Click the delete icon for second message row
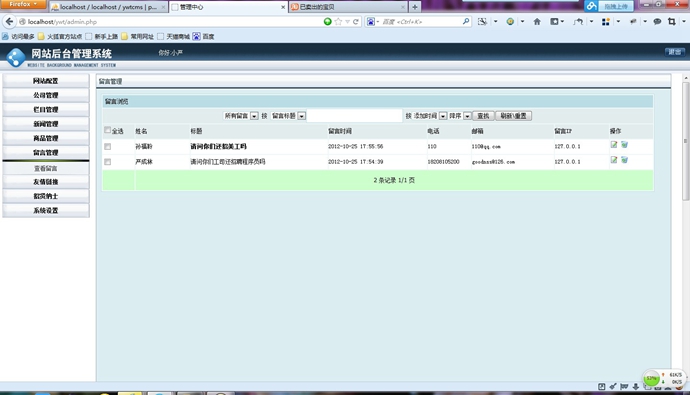The width and height of the screenshot is (690, 395). pyautogui.click(x=624, y=160)
